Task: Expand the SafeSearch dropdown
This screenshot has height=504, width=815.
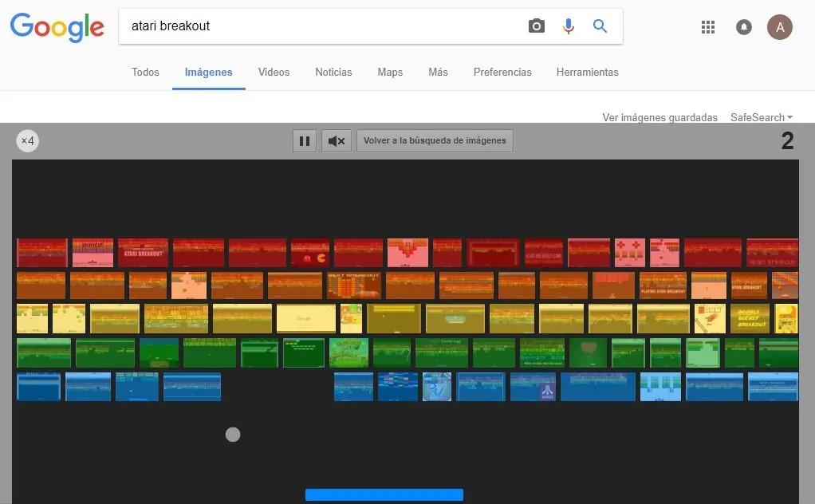Action: point(761,117)
